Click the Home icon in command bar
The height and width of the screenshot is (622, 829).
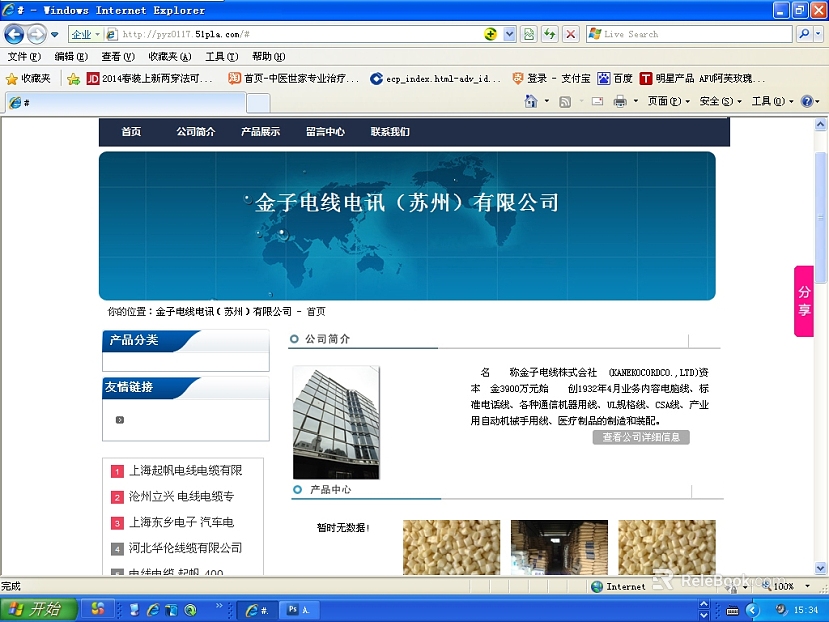tap(531, 101)
